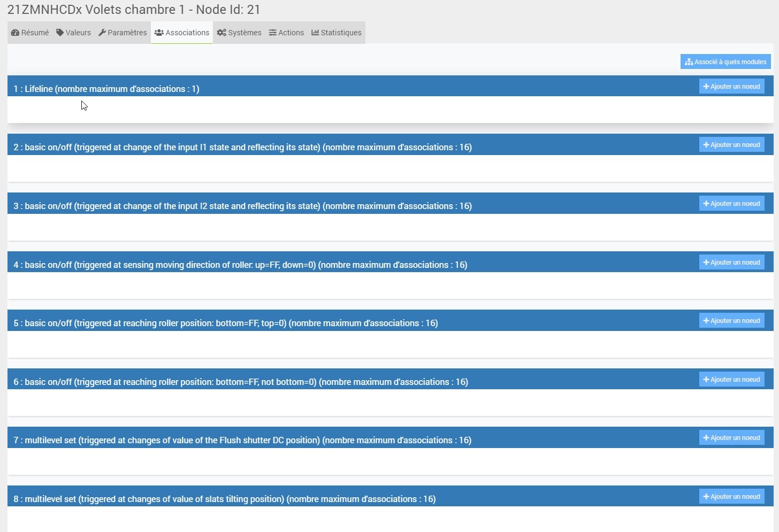Add a node to group 6 not bottom=0
Screen dimensions: 779x532
[732, 380]
